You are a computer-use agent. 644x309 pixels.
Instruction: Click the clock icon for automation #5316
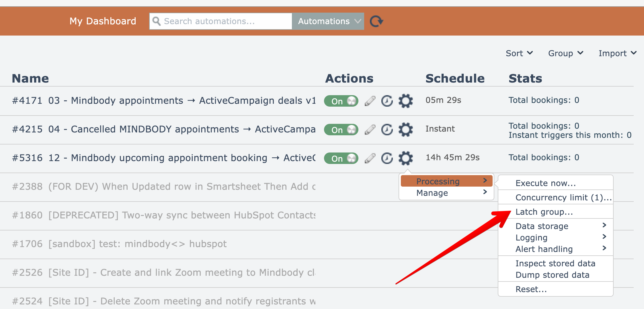(387, 158)
